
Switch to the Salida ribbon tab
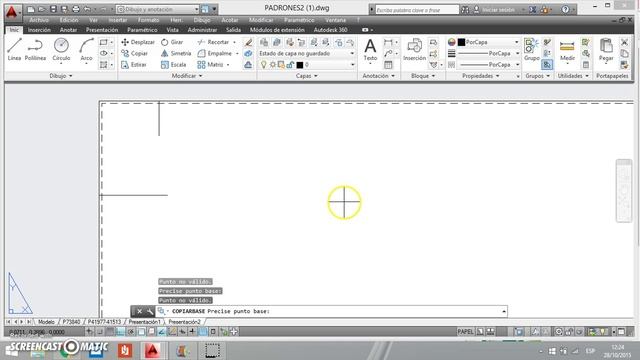233,30
